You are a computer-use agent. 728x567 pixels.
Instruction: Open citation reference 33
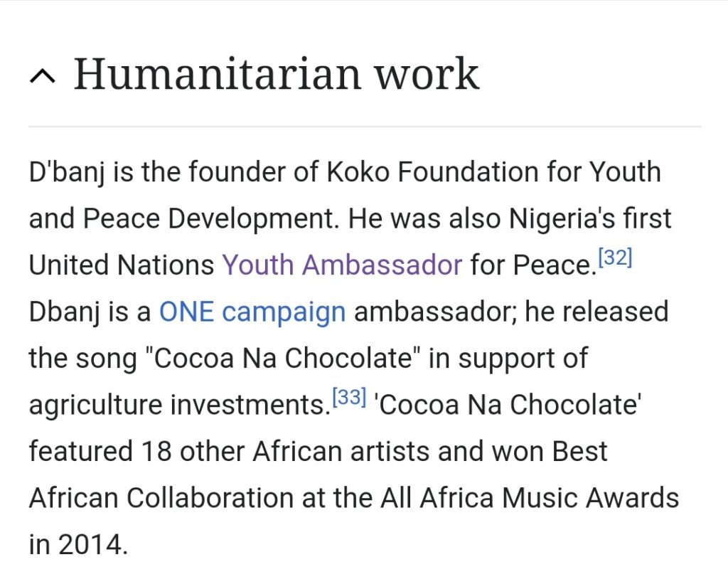pyautogui.click(x=350, y=397)
